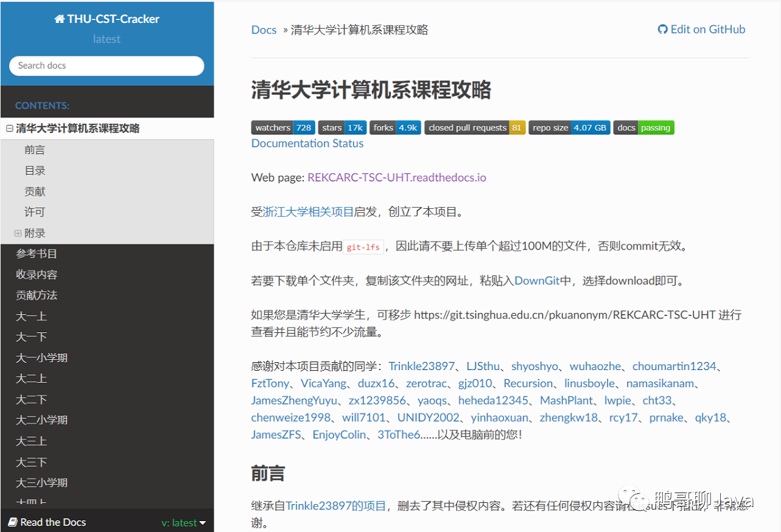
Task: Click the forks 4.9k badge
Action: [x=394, y=127]
